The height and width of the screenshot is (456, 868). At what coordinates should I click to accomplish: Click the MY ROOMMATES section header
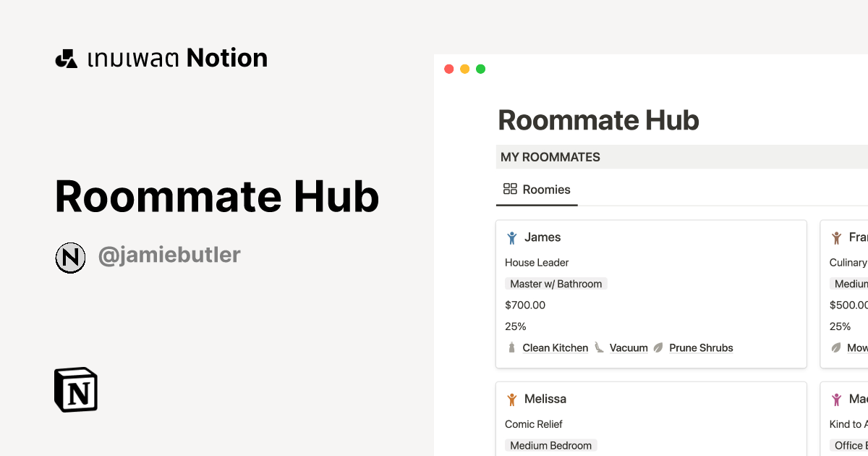[549, 156]
